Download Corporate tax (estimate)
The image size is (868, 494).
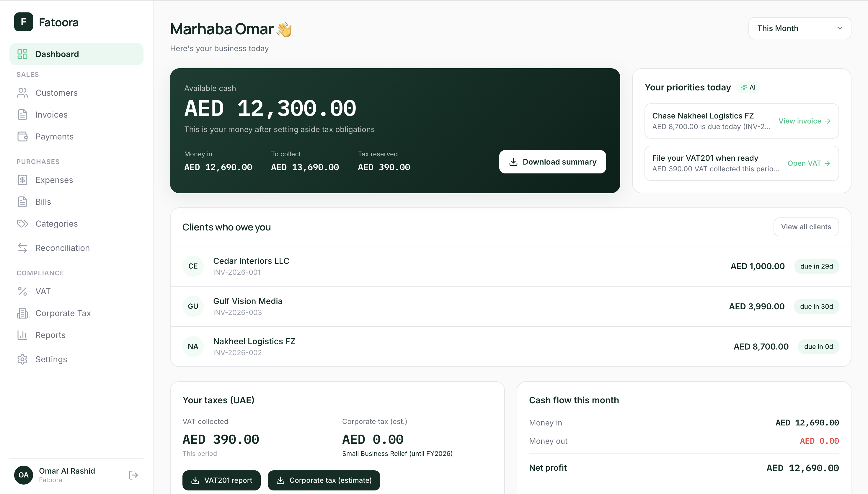point(324,480)
